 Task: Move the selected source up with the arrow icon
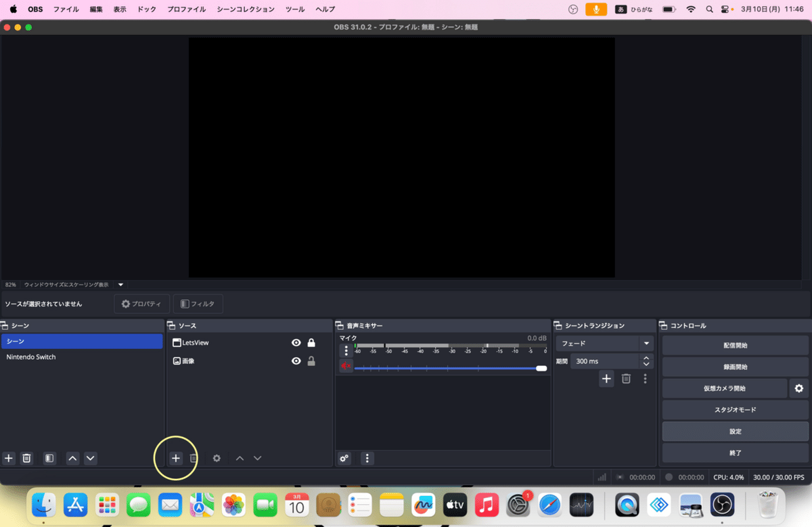[x=240, y=458]
